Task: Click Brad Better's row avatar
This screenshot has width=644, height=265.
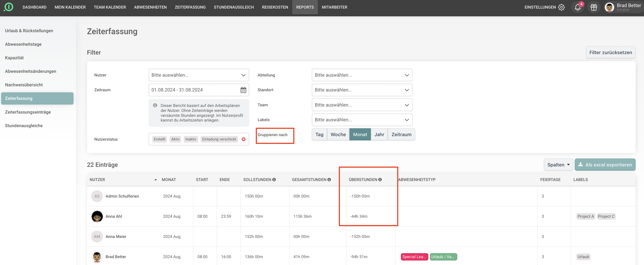Action: pyautogui.click(x=97, y=257)
